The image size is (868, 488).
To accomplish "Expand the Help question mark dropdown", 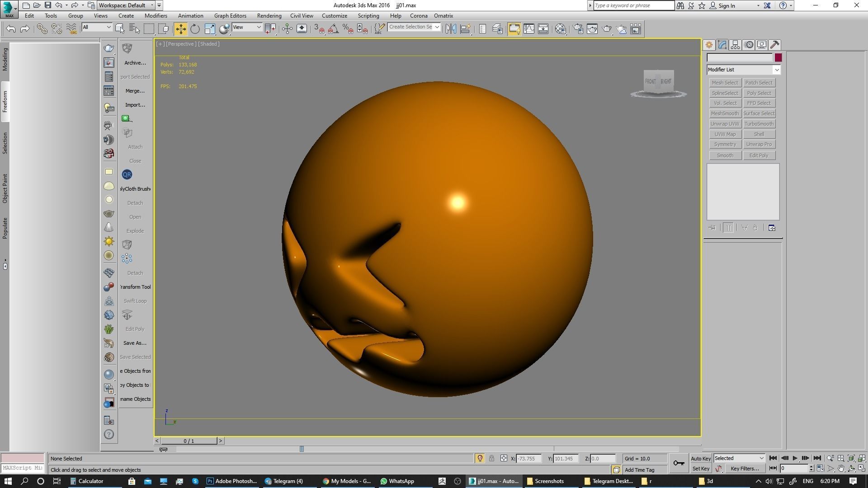I will point(791,5).
